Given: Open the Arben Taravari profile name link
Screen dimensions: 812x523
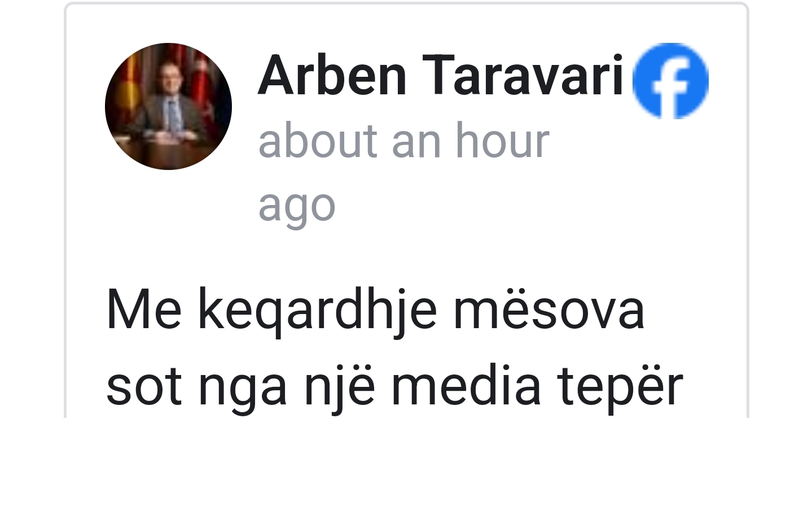Looking at the screenshot, I should [x=441, y=75].
